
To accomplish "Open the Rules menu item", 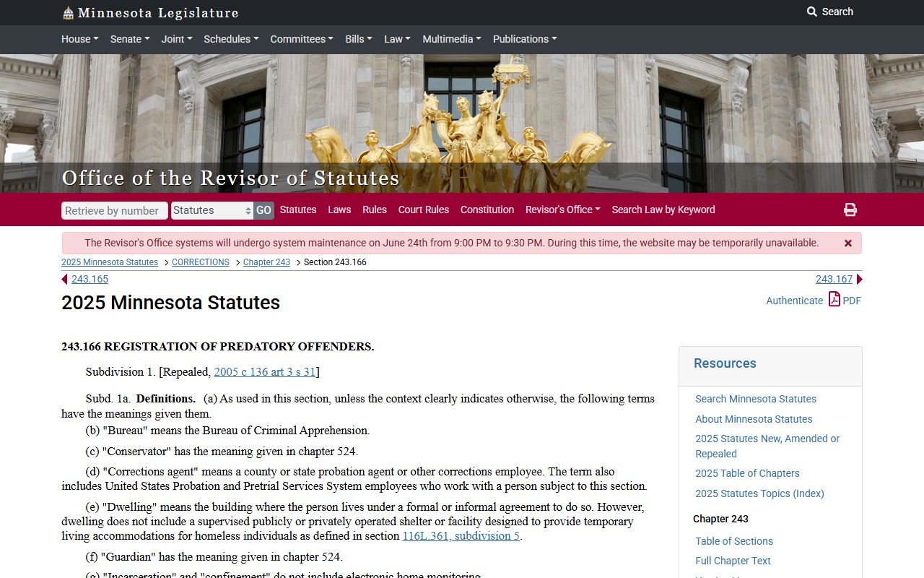I will click(375, 210).
